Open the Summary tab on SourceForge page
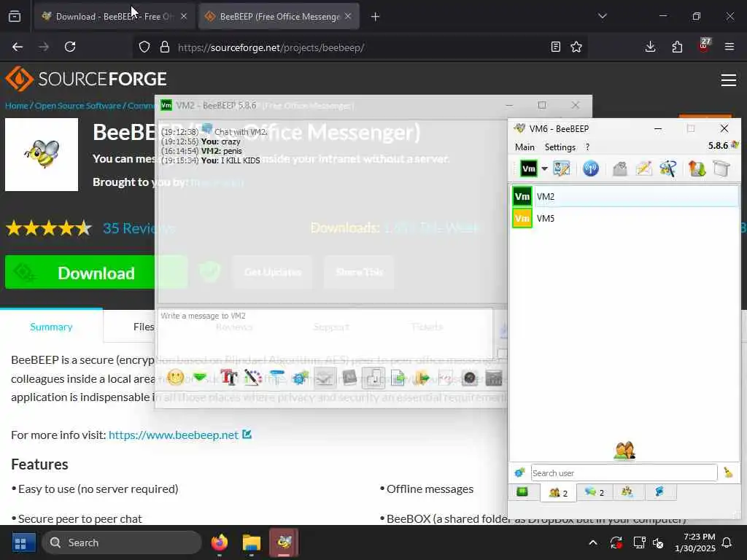Image resolution: width=747 pixels, height=560 pixels. [x=52, y=327]
